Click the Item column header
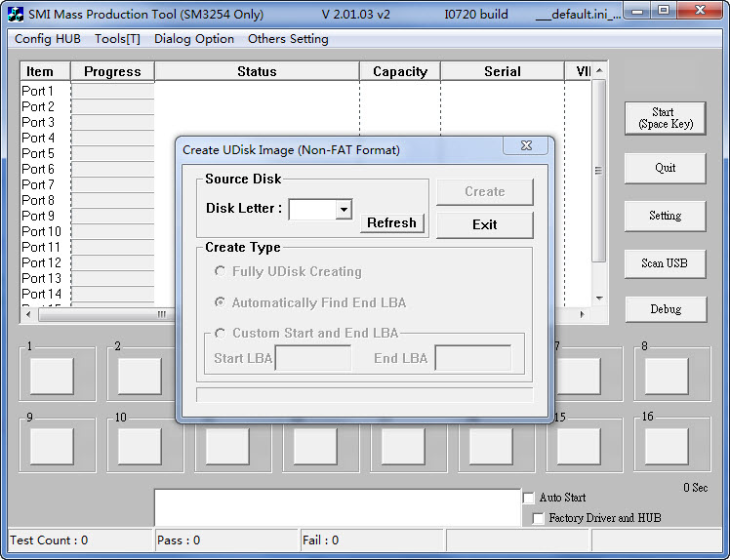The width and height of the screenshot is (730, 560). [x=45, y=71]
